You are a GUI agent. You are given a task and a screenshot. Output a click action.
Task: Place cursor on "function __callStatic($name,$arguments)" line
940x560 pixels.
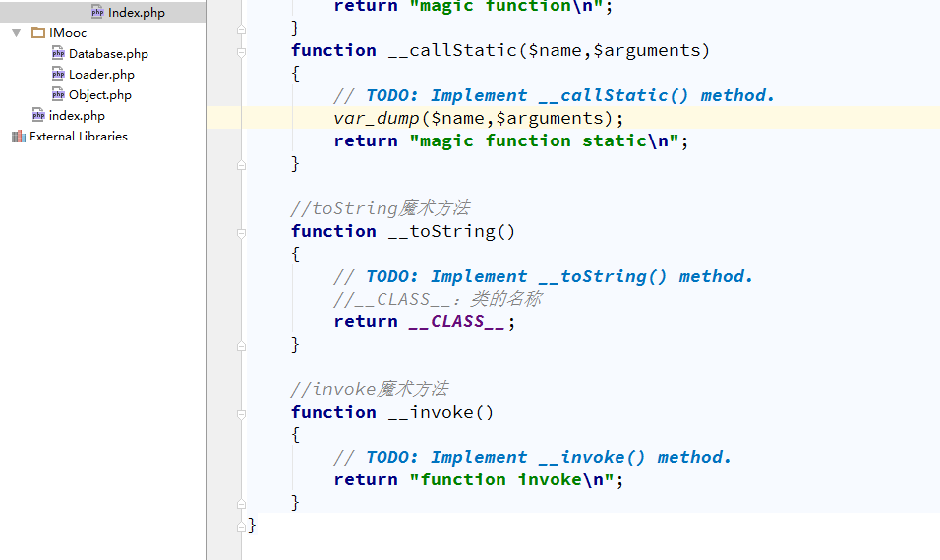(500, 50)
